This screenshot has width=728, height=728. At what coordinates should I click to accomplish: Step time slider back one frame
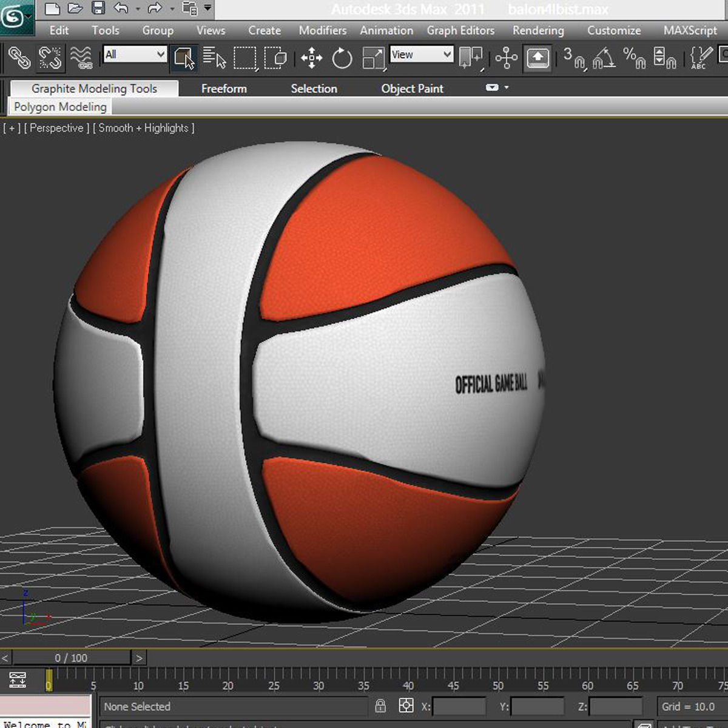click(5, 658)
